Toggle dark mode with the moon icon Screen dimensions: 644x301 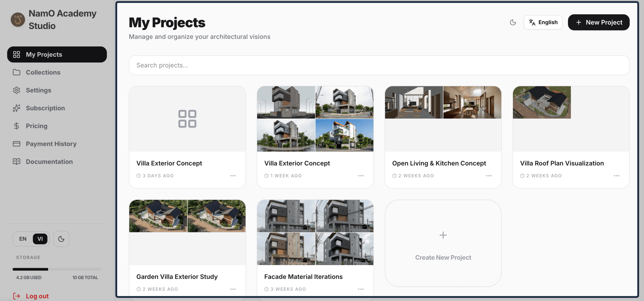click(x=513, y=22)
